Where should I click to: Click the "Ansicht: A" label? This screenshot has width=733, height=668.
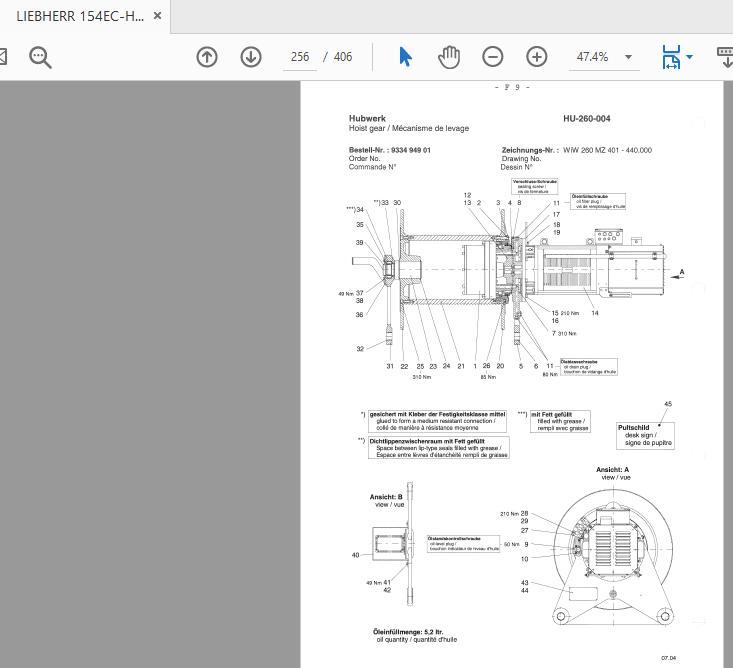612,469
